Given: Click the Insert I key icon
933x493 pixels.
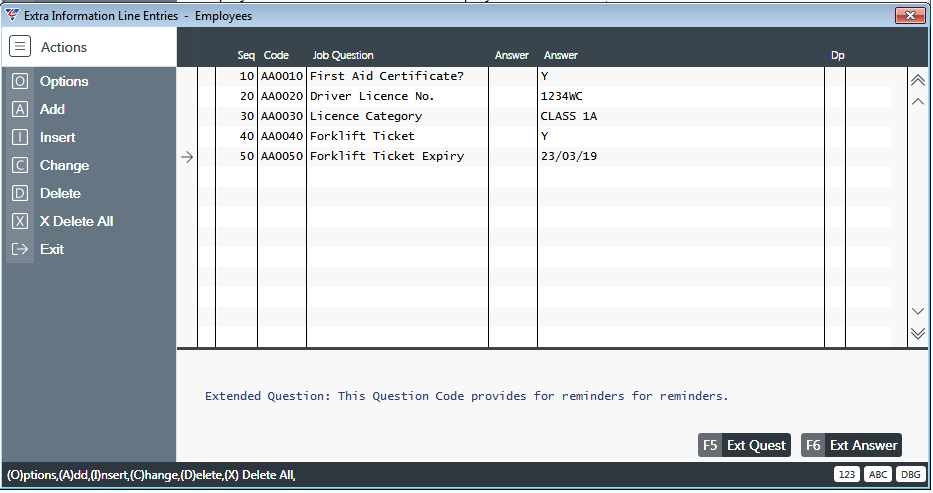Looking at the screenshot, I should 20,137.
